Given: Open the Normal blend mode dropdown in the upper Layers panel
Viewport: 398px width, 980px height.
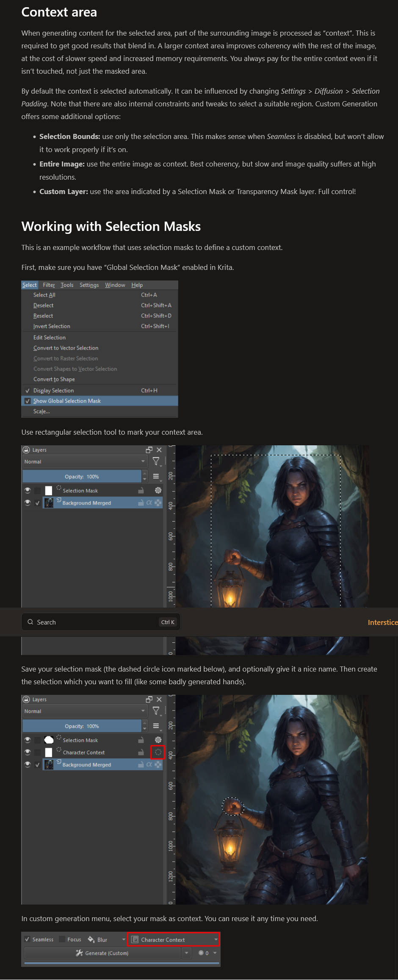Looking at the screenshot, I should [x=85, y=461].
